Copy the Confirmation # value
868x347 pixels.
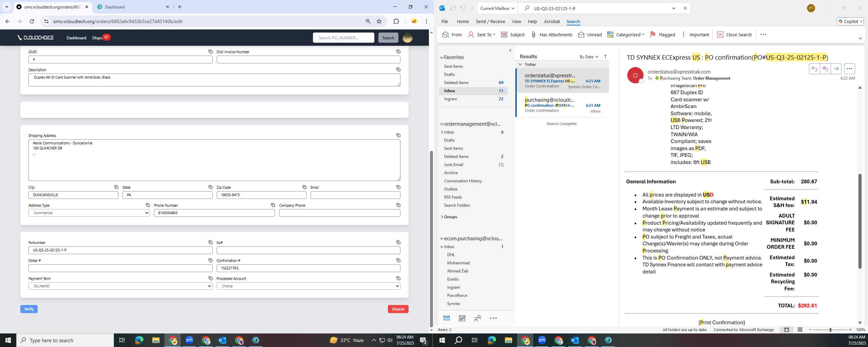tap(398, 260)
